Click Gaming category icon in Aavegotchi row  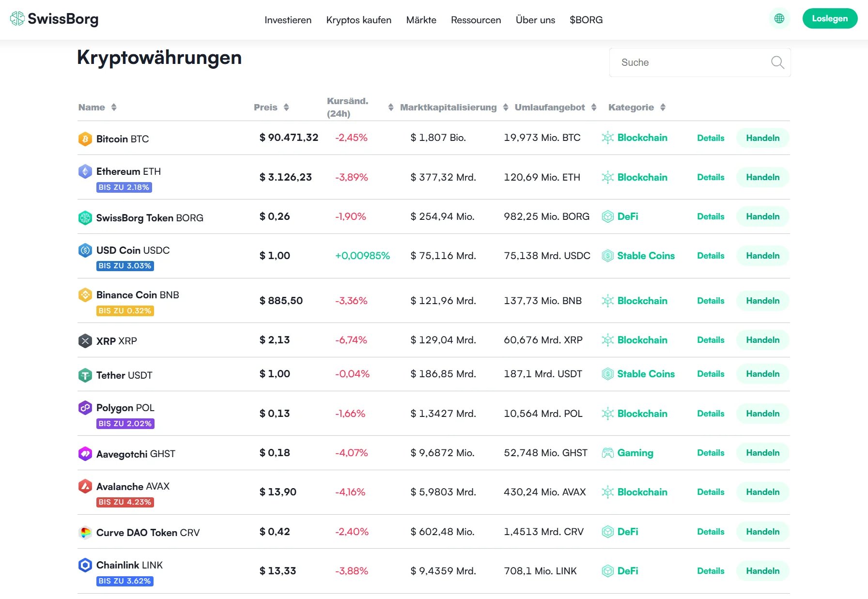coord(607,453)
